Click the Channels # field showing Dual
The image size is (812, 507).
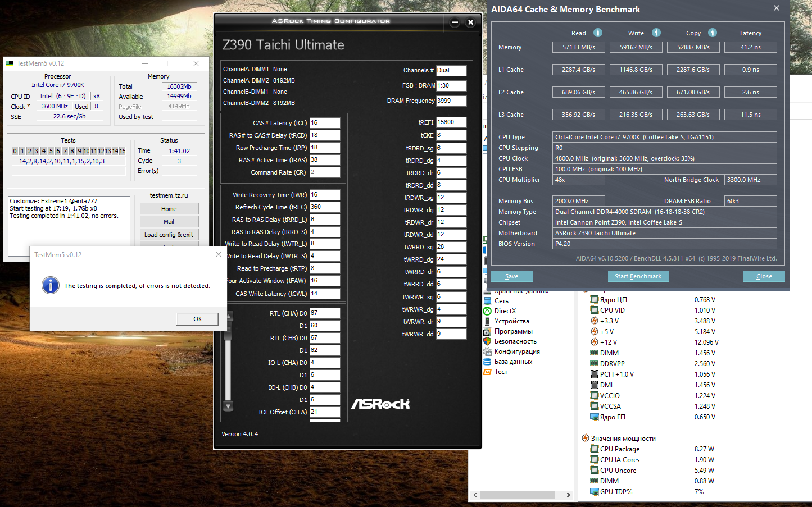[451, 71]
